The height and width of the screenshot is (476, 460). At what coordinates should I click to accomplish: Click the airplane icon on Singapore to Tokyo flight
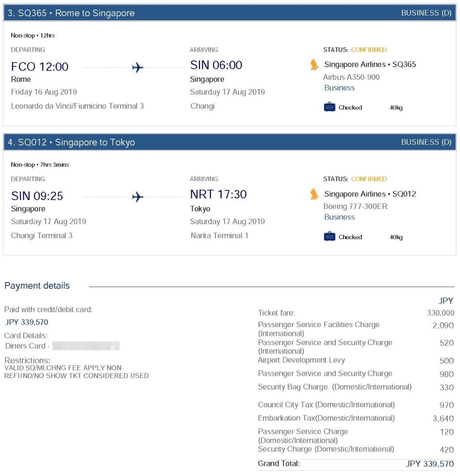pyautogui.click(x=137, y=197)
